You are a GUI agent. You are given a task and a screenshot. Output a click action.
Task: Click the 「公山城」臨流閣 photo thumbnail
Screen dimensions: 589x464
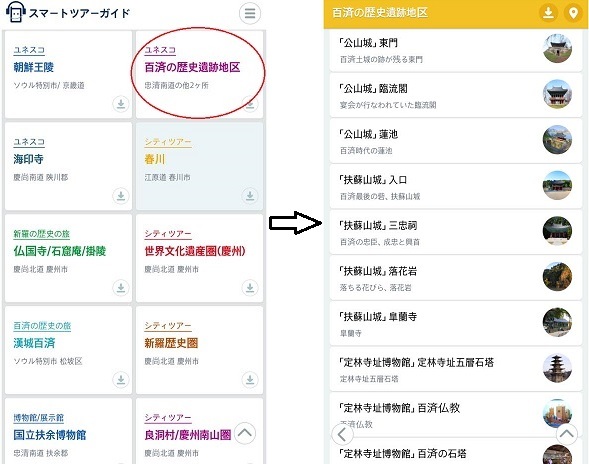[x=557, y=94]
